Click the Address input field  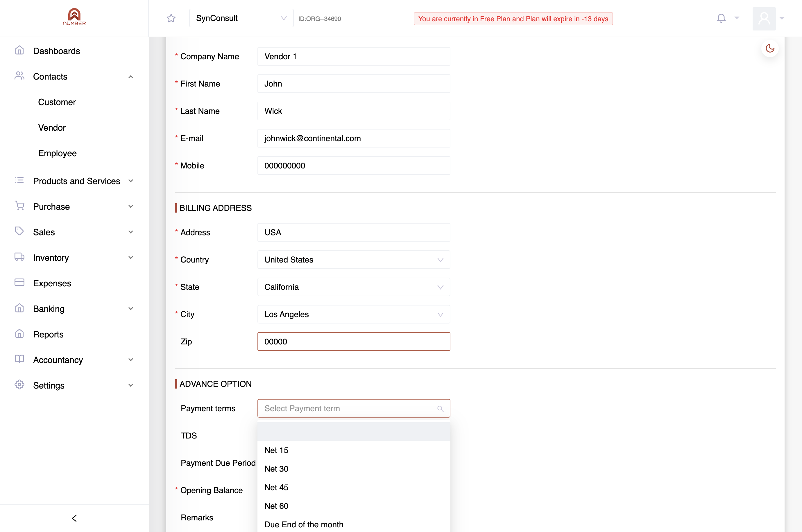(354, 232)
